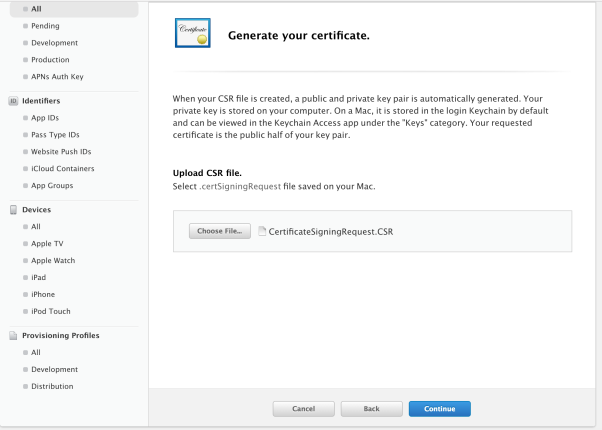Show iPhone devices list

click(43, 294)
